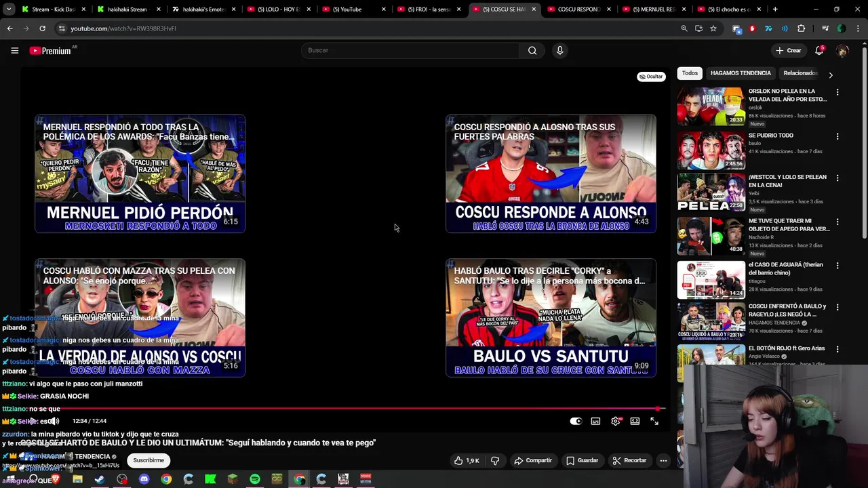The height and width of the screenshot is (488, 868).
Task: Open more actions three-dot menu below video
Action: pos(663,460)
